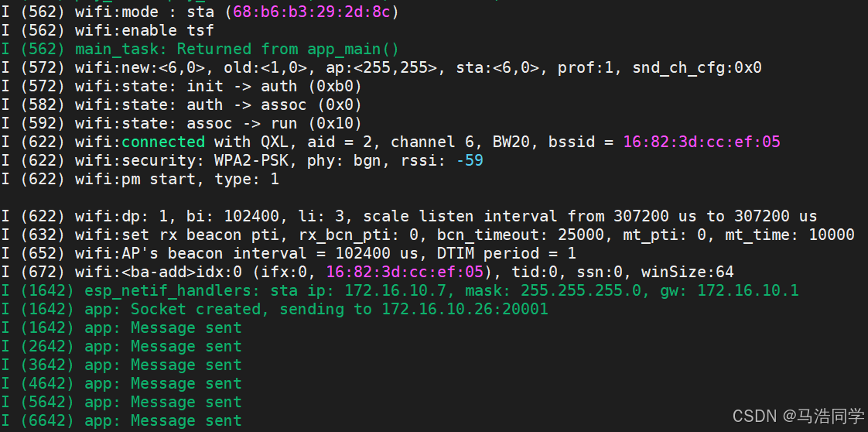Click the (6642) Message sent line
Image resolution: width=868 pixels, height=432 pixels.
(121, 421)
